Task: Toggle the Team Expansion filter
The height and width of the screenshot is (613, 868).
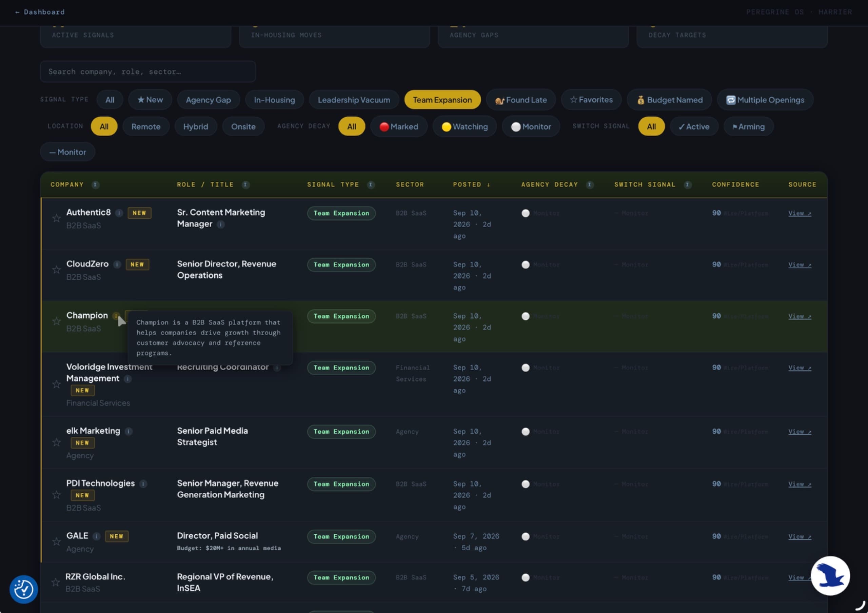Action: point(442,100)
